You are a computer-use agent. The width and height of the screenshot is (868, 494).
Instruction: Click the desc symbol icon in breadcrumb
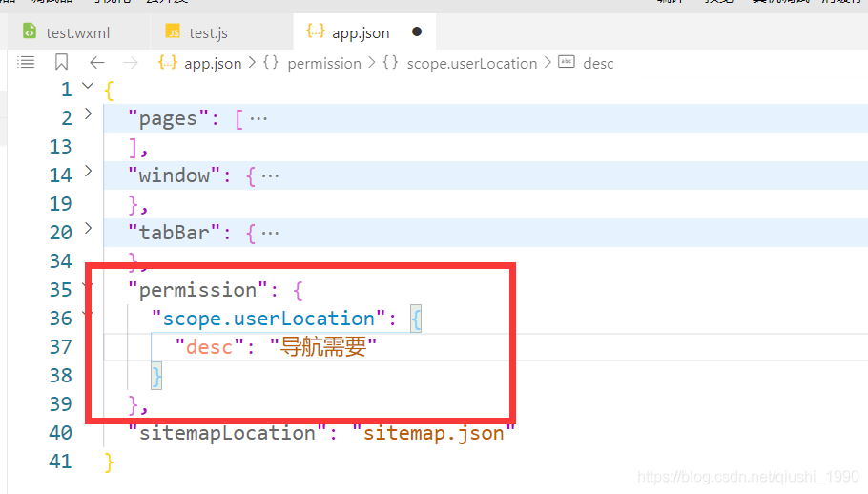(567, 63)
